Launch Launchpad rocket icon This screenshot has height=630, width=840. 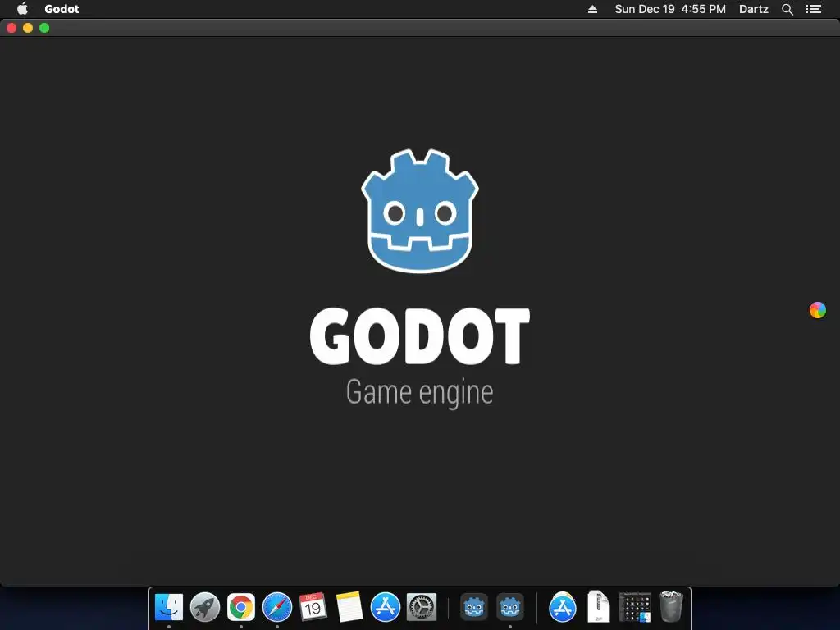coord(204,608)
